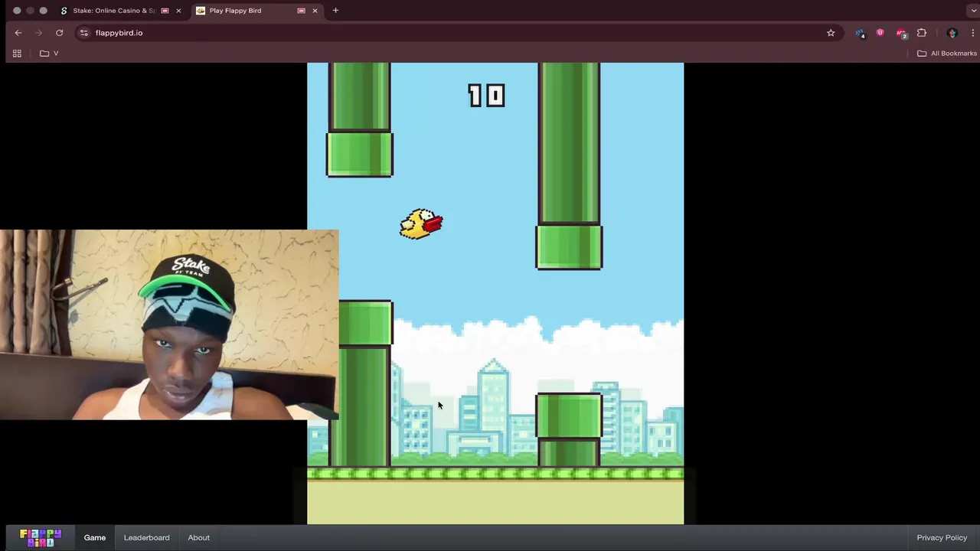Open the Privacy Policy link
980x551 pixels.
942,537
